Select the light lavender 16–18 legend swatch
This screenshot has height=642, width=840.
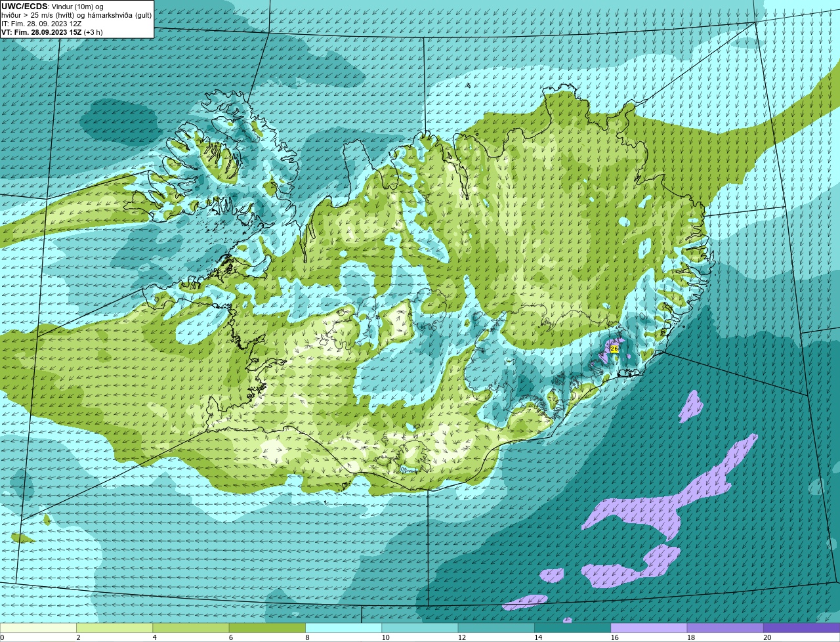(x=649, y=628)
